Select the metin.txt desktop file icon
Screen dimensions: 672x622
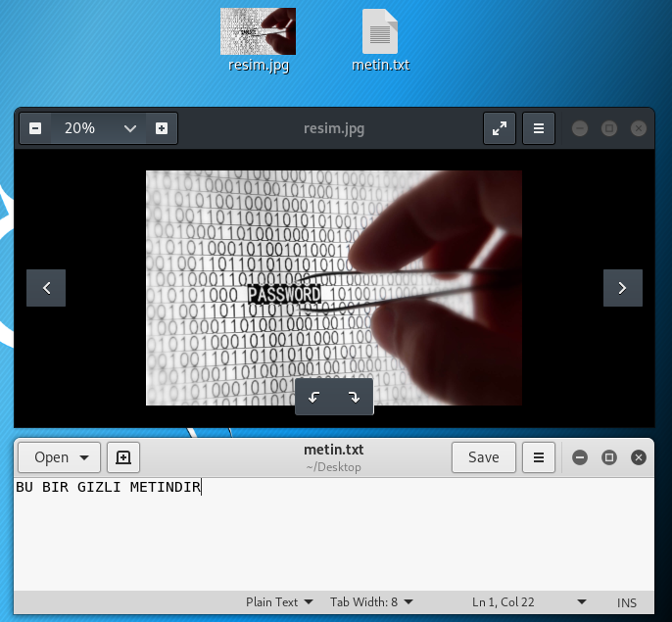(x=380, y=32)
